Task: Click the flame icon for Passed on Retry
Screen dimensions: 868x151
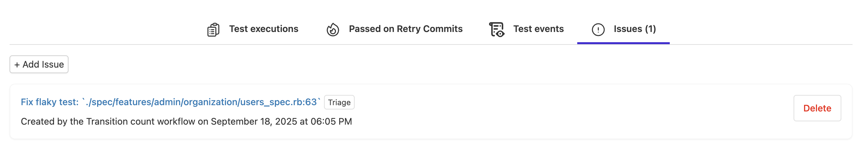Action: coord(333,30)
